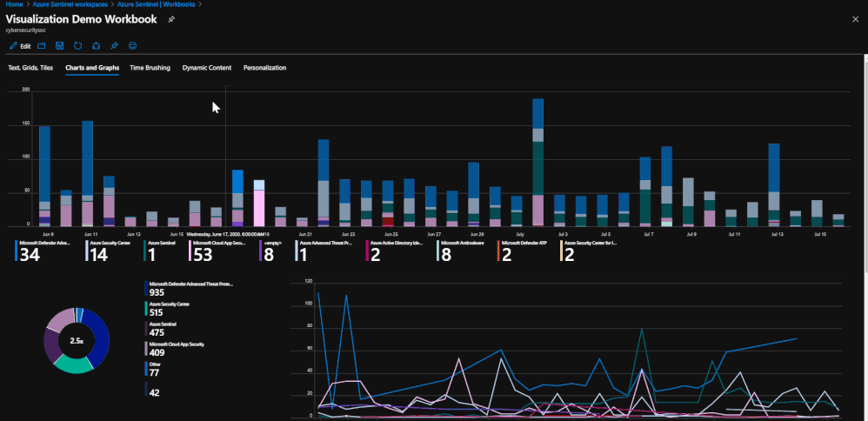868x421 pixels.
Task: Close the workbook blade
Action: pos(855,19)
